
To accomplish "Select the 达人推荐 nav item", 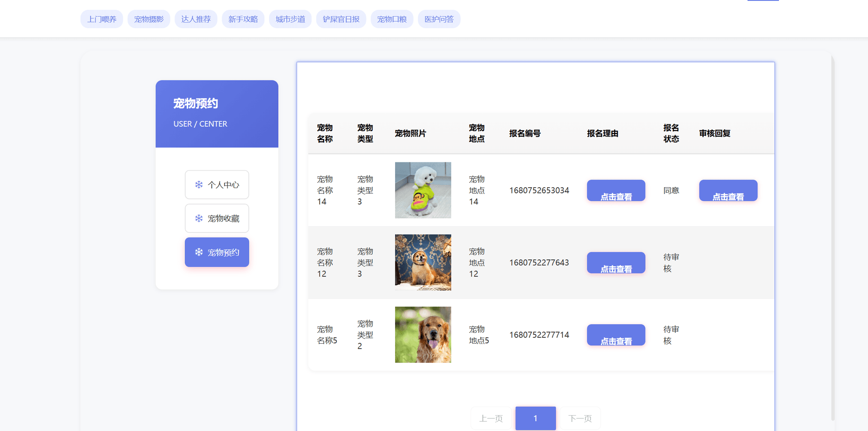I will pos(196,19).
